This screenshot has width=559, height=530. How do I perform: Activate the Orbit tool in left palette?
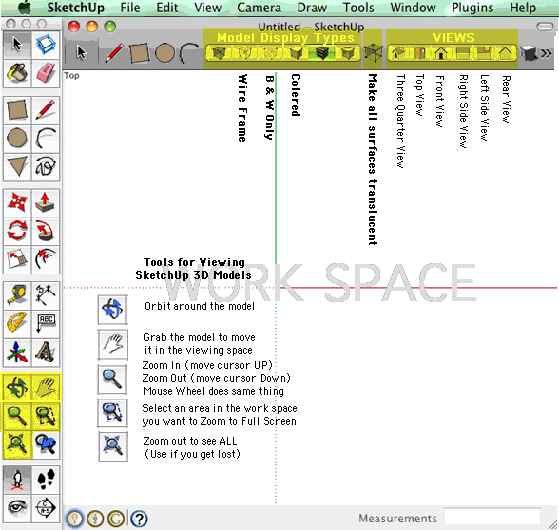click(x=17, y=387)
